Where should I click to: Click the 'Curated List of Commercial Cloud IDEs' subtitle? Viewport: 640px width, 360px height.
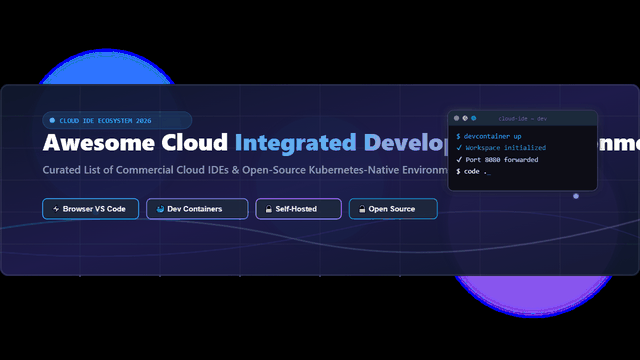click(x=136, y=170)
